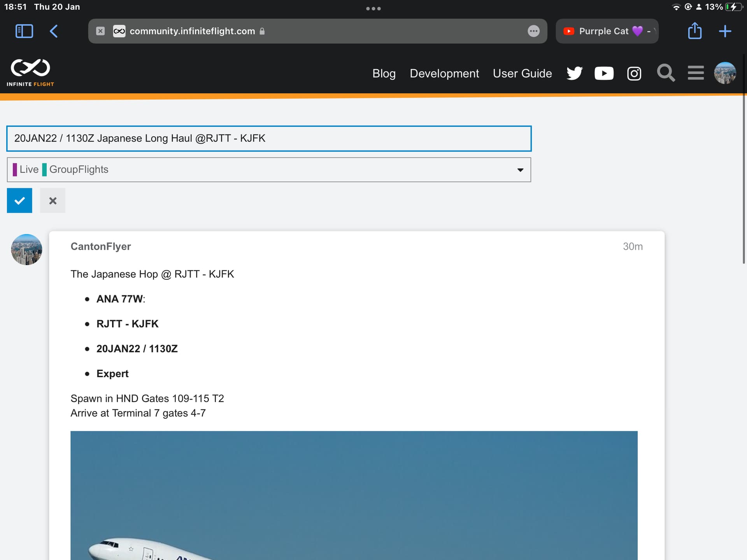This screenshot has height=560, width=747.
Task: Open Infinite Flight Instagram page
Action: point(634,73)
